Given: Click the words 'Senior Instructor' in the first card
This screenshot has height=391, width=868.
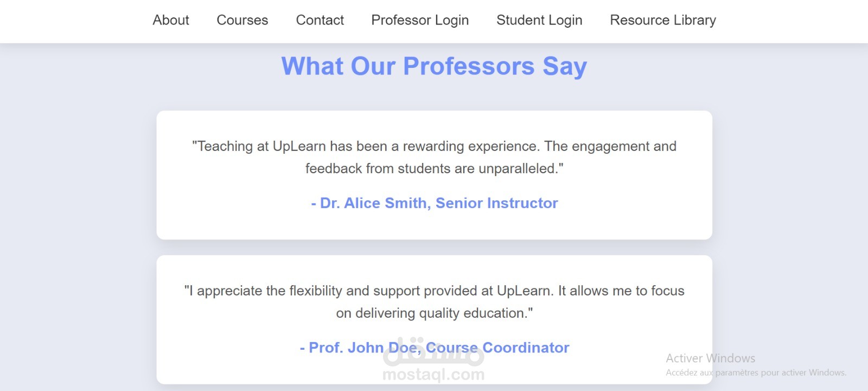Looking at the screenshot, I should pyautogui.click(x=497, y=203).
